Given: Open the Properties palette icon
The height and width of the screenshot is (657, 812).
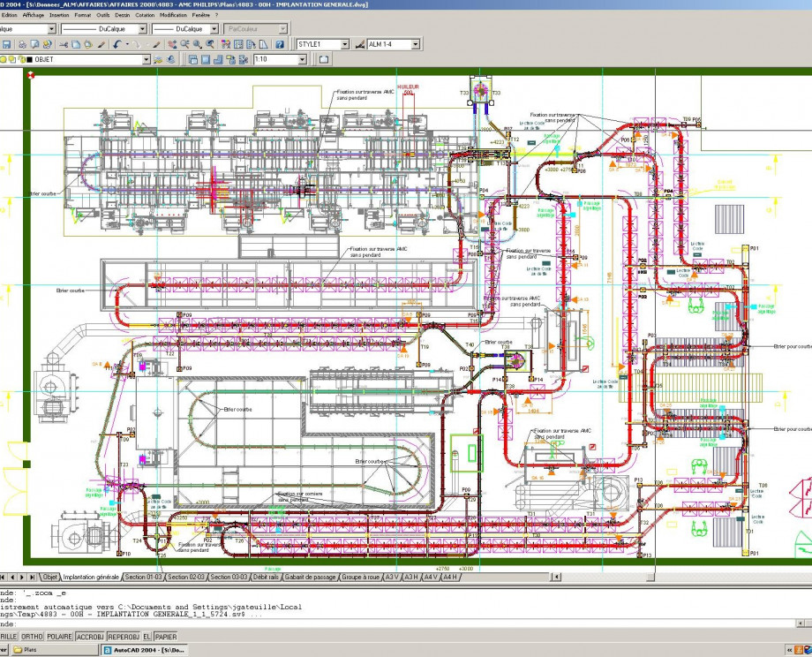Looking at the screenshot, I should (226, 44).
